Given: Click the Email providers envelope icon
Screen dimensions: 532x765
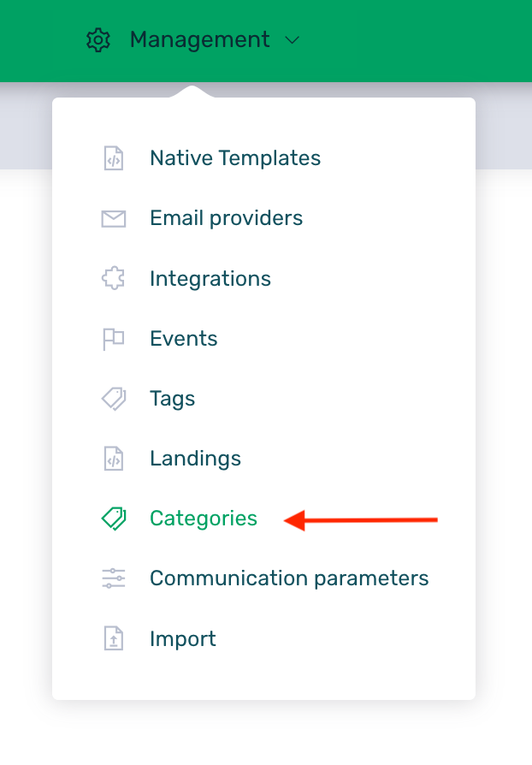Looking at the screenshot, I should [x=114, y=219].
